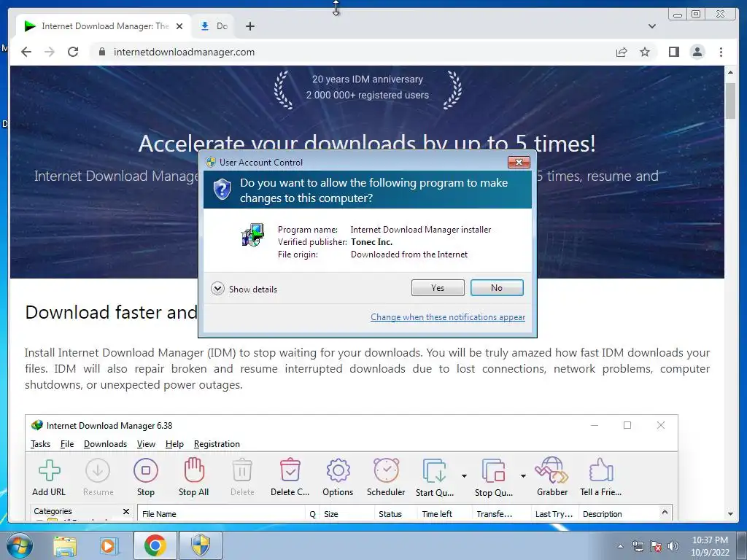
Task: Click Stop Qu... icon
Action: (493, 471)
